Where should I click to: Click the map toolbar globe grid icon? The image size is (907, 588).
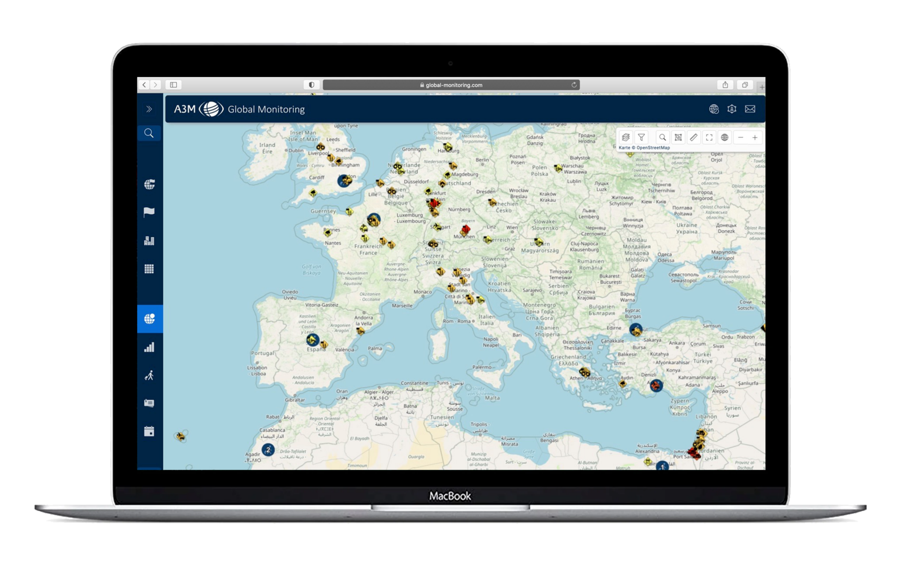[725, 137]
